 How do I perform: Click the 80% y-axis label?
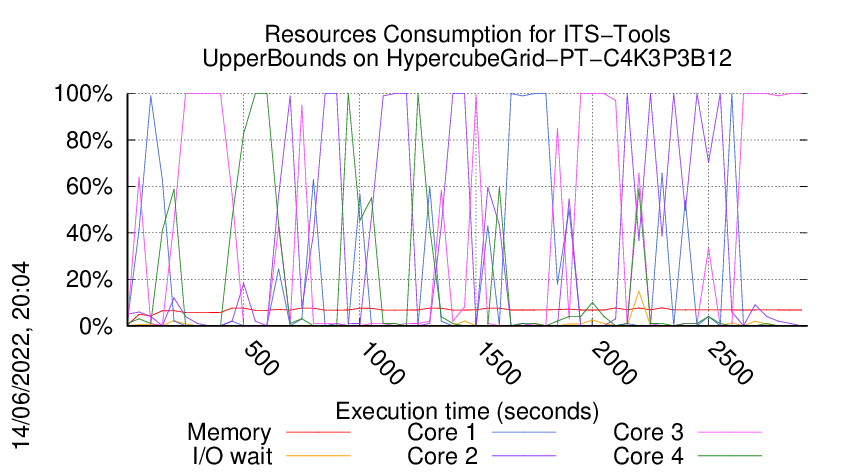click(x=89, y=140)
